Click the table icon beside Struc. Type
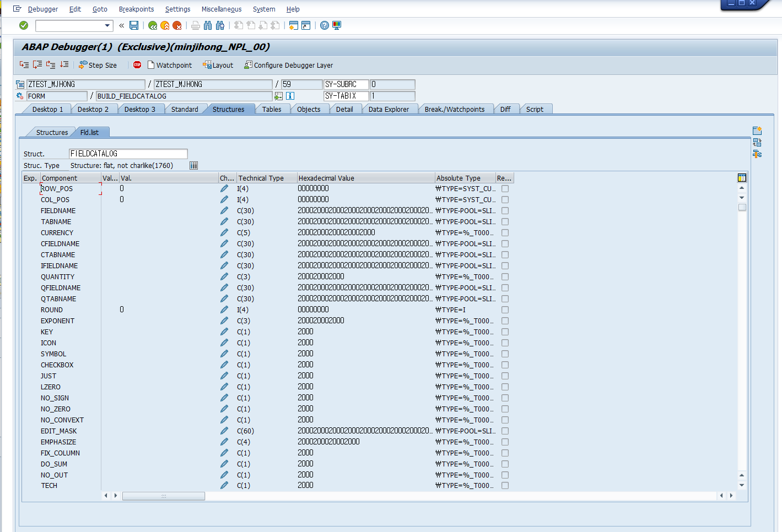 pyautogui.click(x=193, y=165)
